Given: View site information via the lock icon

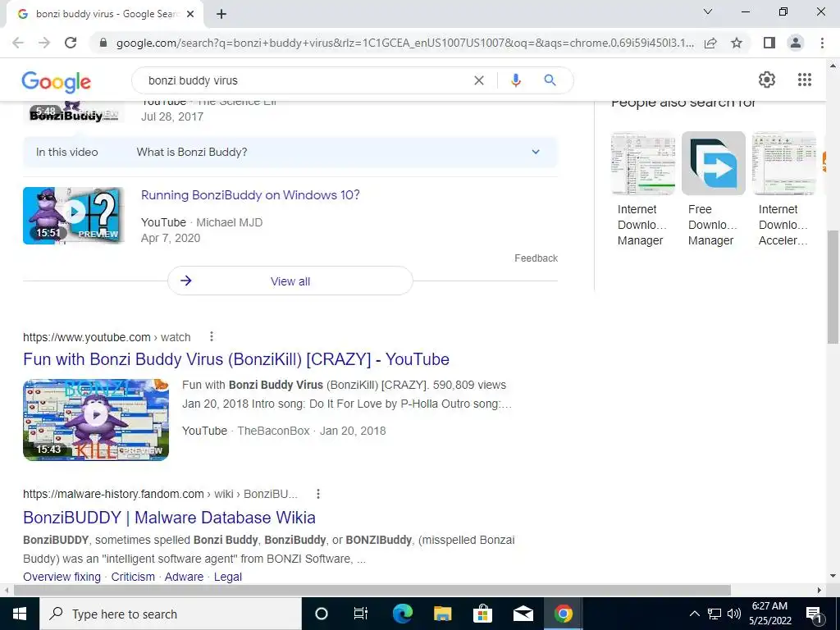Looking at the screenshot, I should 103,43.
